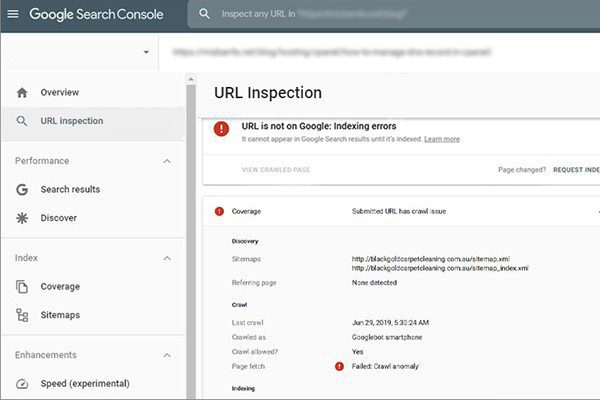This screenshot has width=600, height=400.
Task: Click the sitemap.xml URL text
Action: click(x=431, y=259)
